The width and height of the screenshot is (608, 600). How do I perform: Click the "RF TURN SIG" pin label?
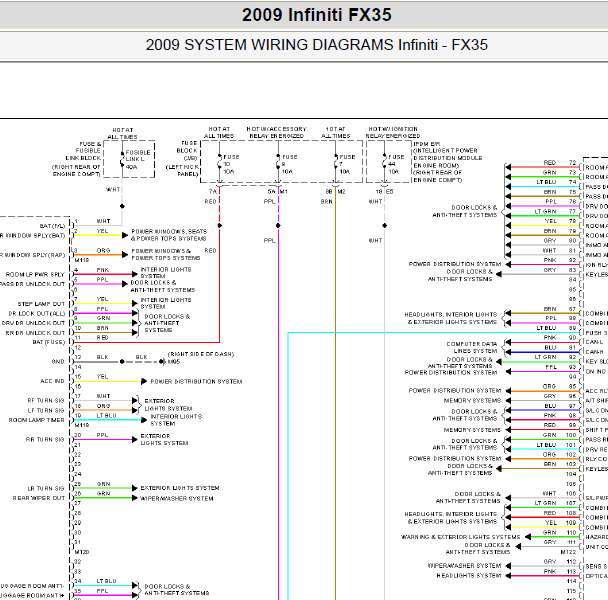click(46, 401)
